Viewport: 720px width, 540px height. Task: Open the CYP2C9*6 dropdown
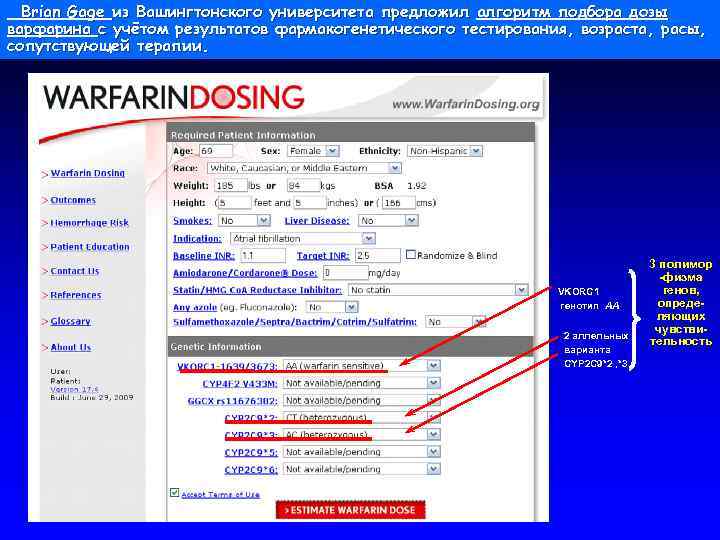[x=362, y=469]
